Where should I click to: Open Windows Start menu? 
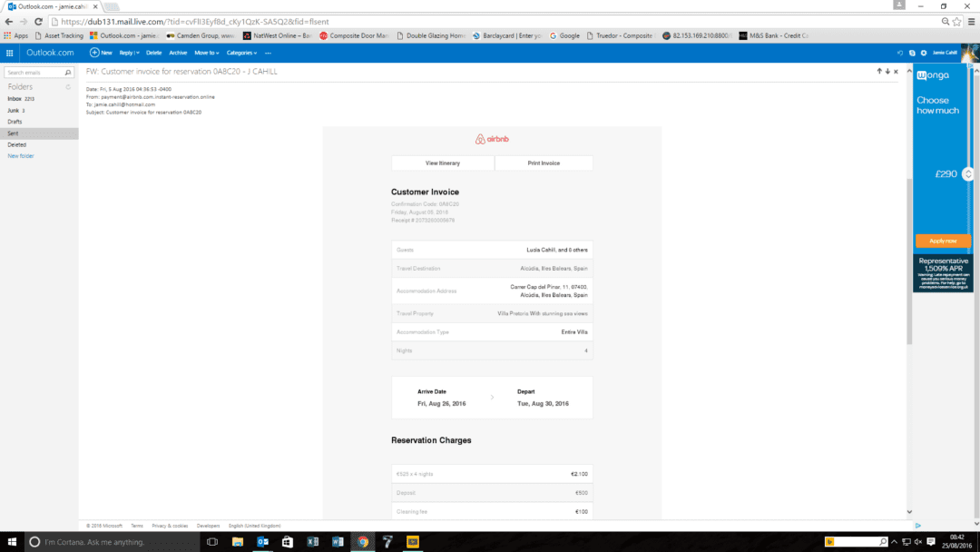(x=12, y=542)
